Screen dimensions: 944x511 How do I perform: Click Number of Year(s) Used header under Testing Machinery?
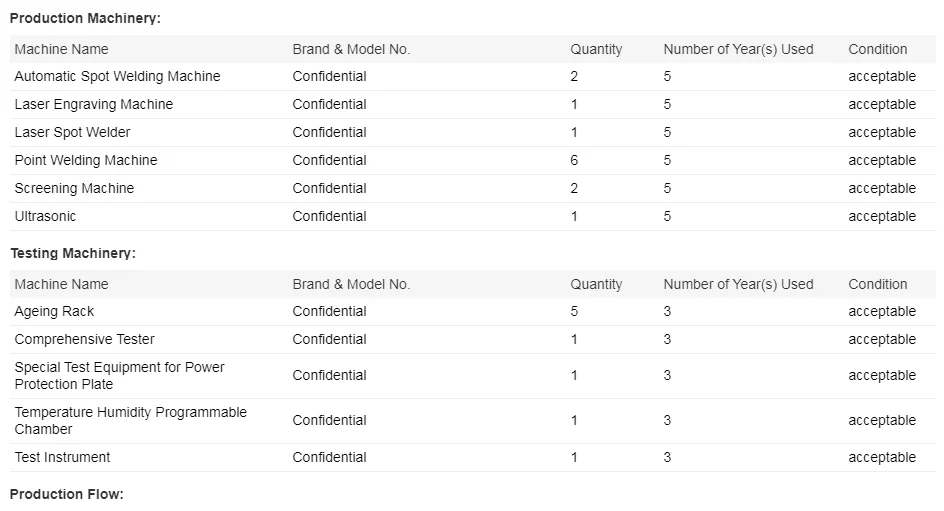pyautogui.click(x=738, y=285)
